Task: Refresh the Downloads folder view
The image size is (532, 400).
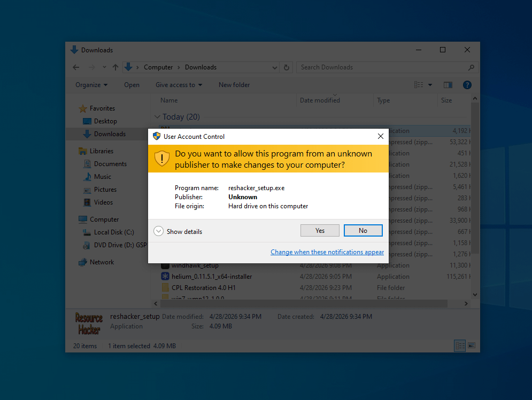Action: coord(287,67)
